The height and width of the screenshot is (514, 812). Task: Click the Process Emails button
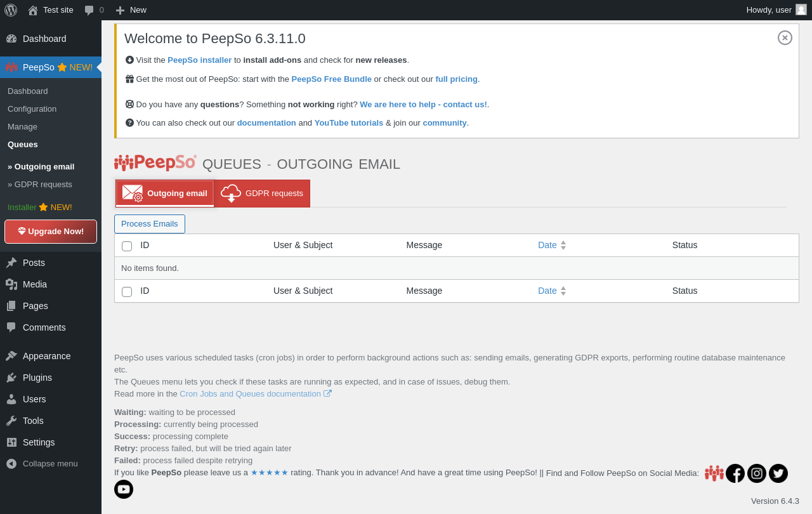(x=150, y=224)
